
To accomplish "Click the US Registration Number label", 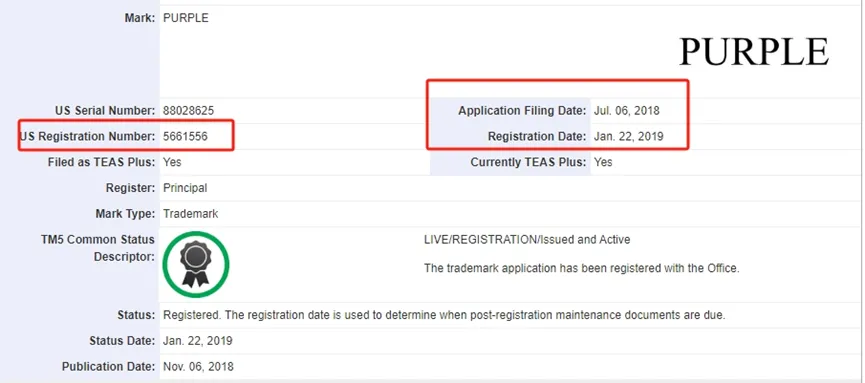I will [x=88, y=136].
